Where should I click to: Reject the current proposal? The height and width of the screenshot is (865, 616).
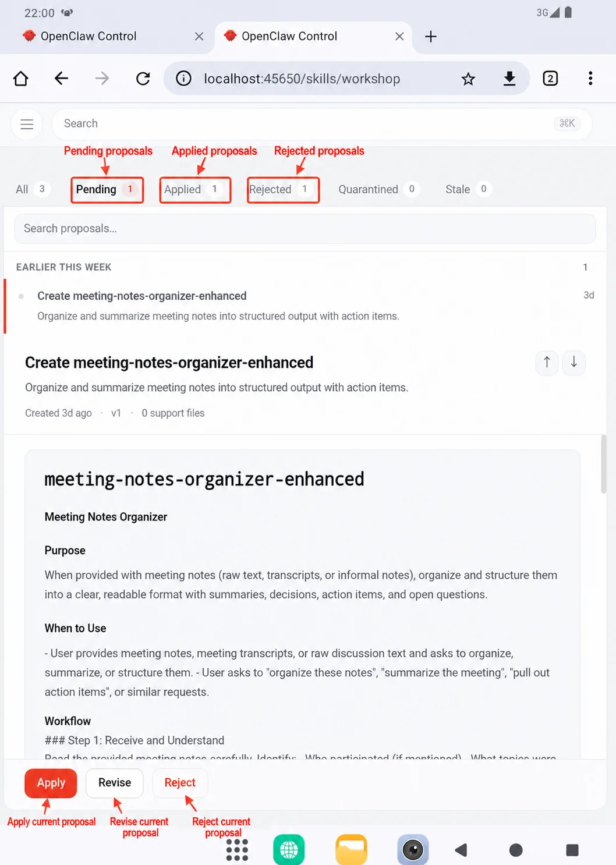coord(180,783)
